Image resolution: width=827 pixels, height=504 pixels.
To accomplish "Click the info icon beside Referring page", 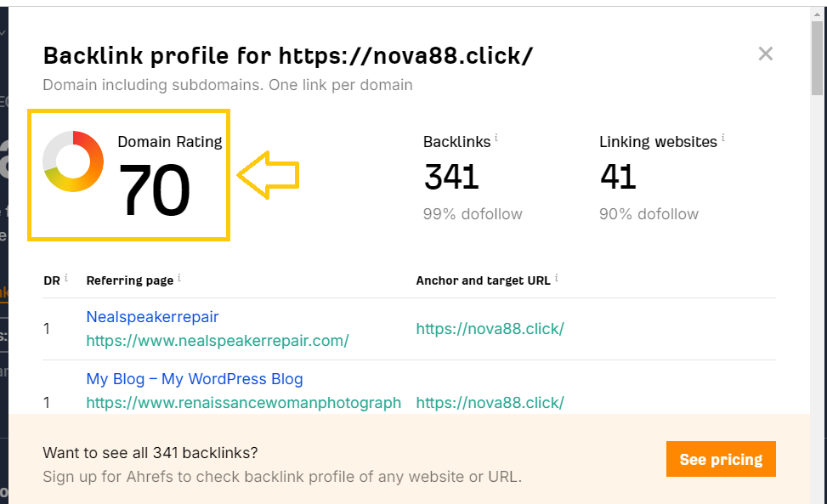I will pos(179,279).
